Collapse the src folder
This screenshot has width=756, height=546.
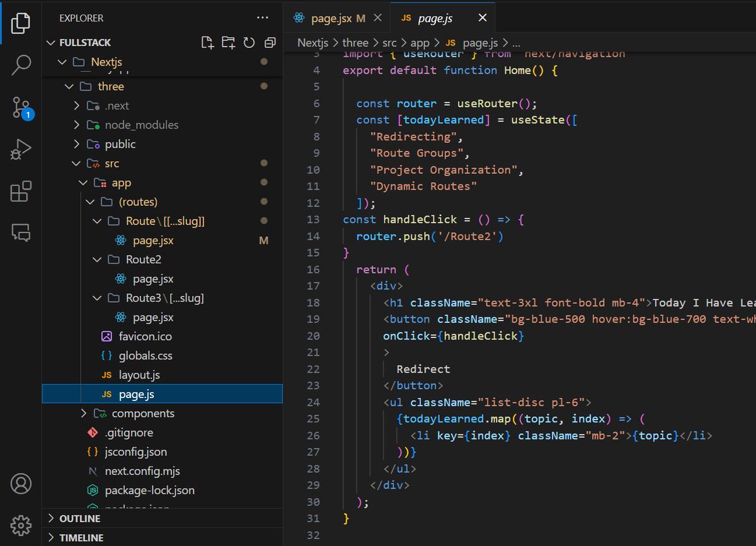click(162, 164)
